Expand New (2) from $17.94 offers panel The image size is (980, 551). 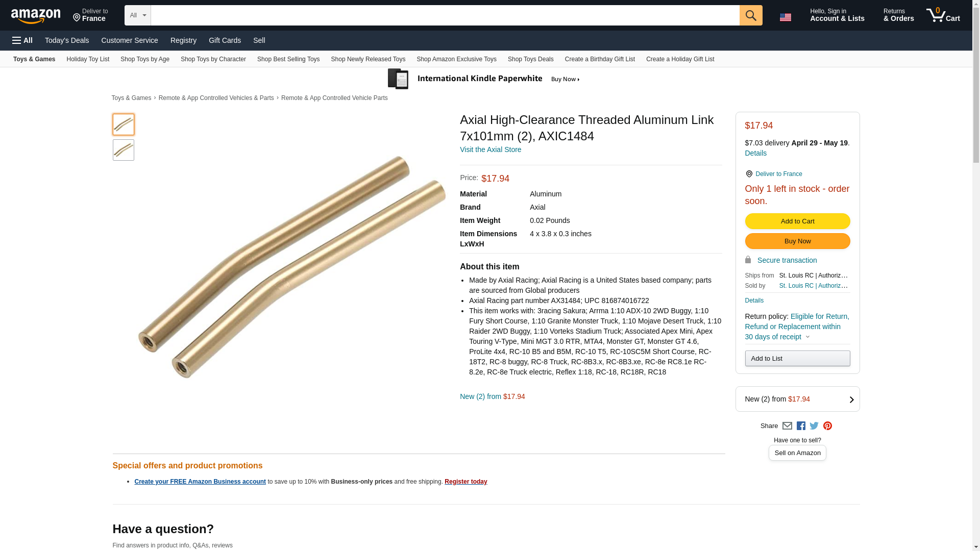[x=851, y=399]
